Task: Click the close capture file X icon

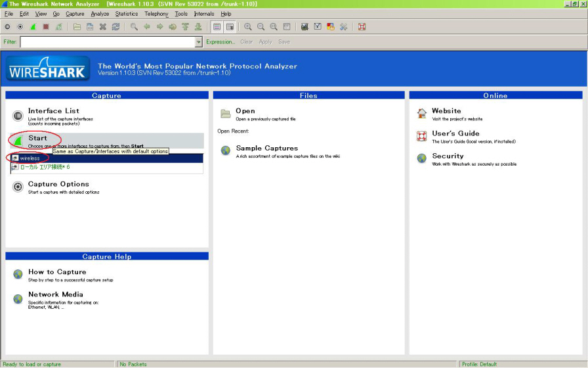Action: [x=103, y=27]
